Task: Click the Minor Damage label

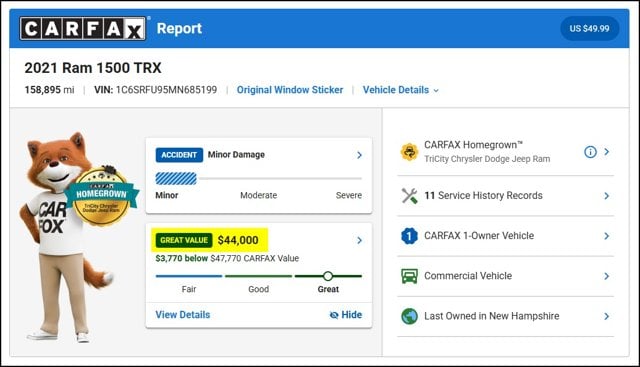Action: 236,155
